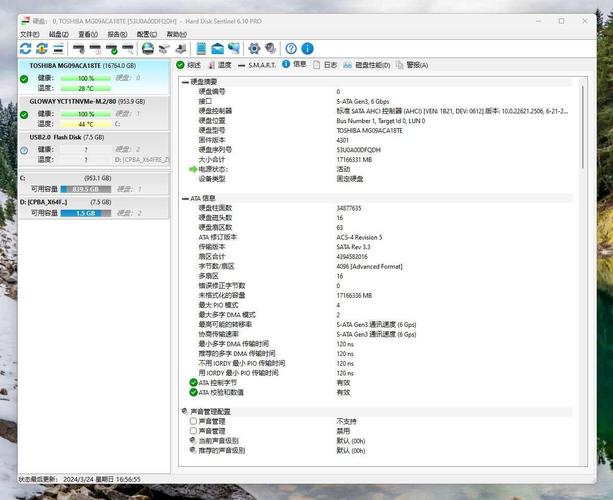613x500 pixels.
Task: Switch to the S.M.A.R.T. tab
Action: [256, 65]
